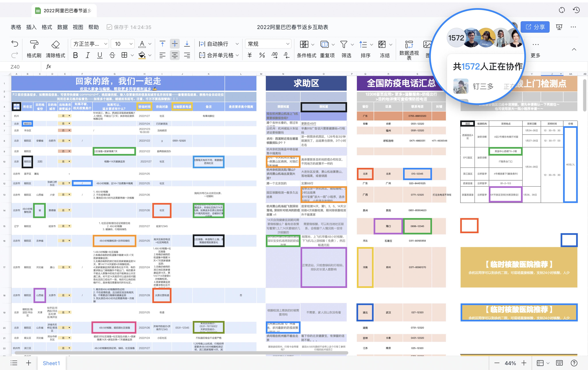
Task: Click the undo arrow icon
Action: coord(15,44)
